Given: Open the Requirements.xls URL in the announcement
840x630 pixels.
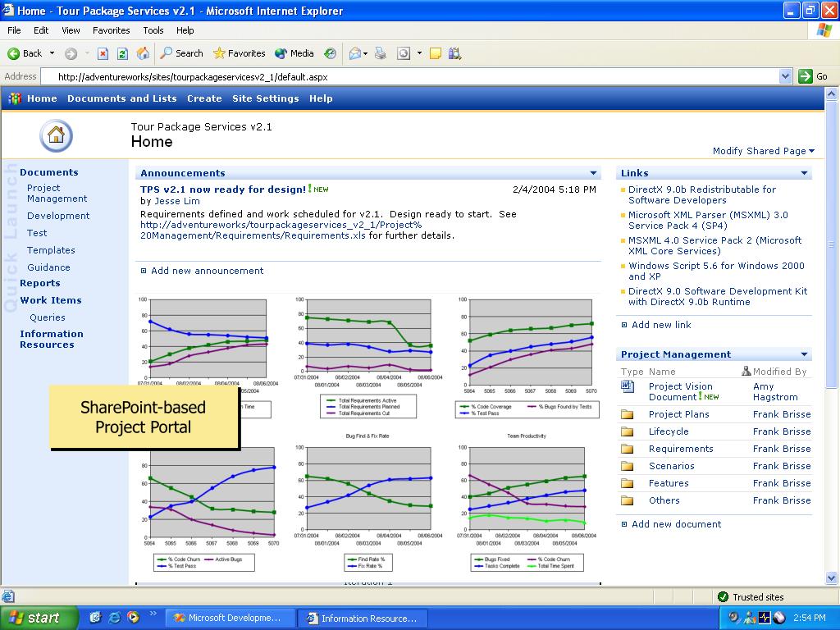Looking at the screenshot, I should click(x=281, y=231).
